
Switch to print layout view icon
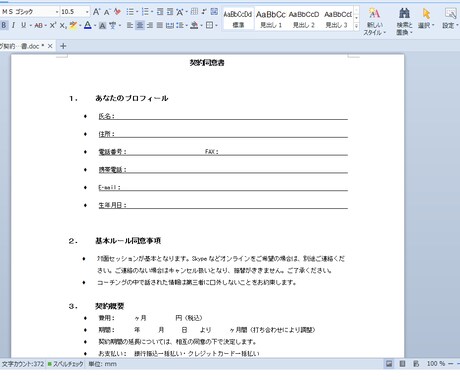tap(389, 364)
